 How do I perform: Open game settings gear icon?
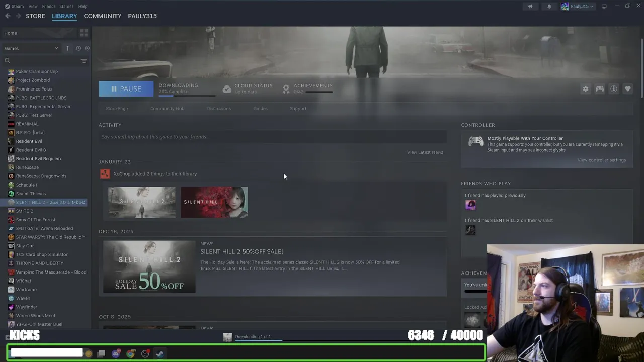coord(585,89)
